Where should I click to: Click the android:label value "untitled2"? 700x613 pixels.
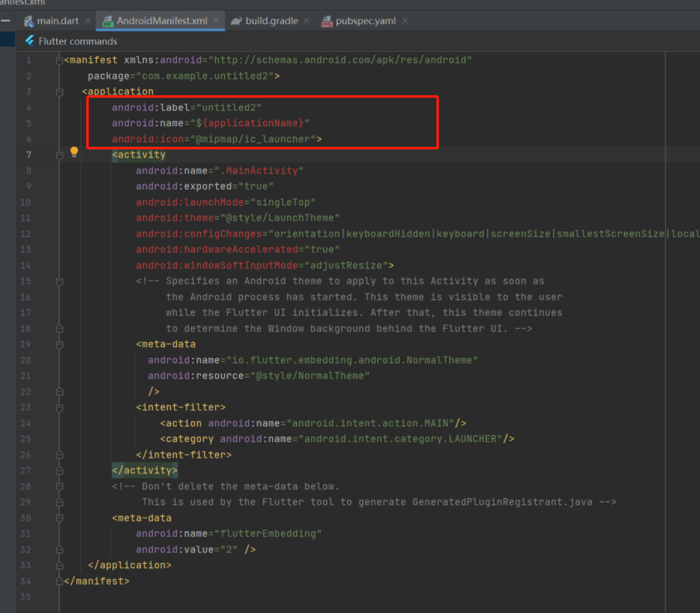click(x=229, y=108)
